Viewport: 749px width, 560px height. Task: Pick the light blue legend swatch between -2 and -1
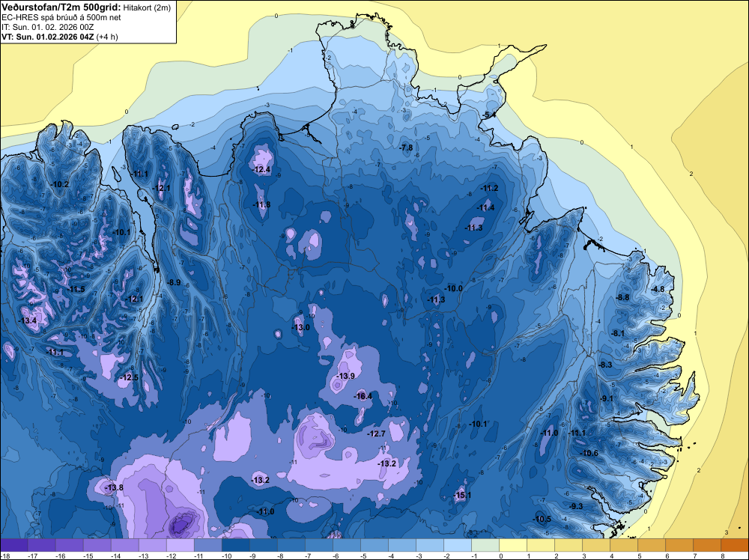tap(458, 545)
